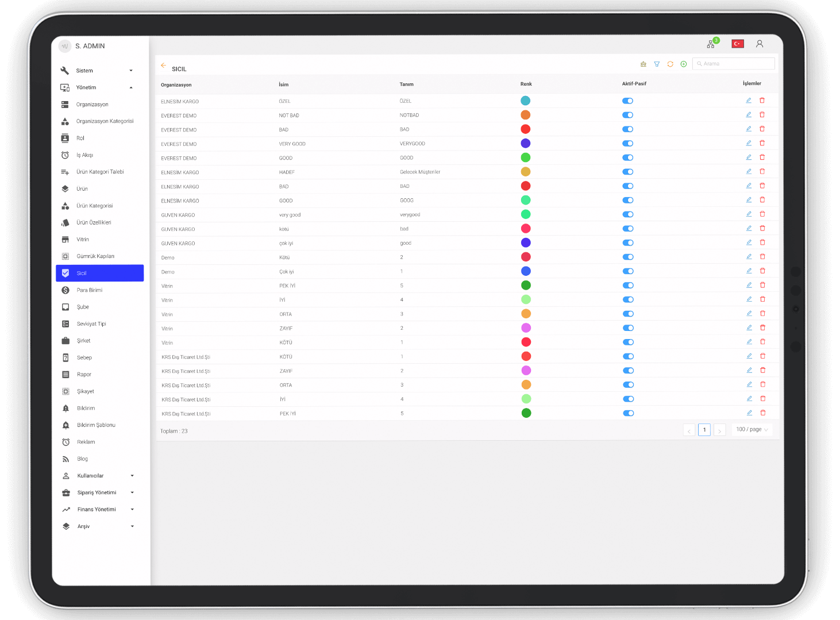Edit the ELNESİM KARGO ÖZEL row
This screenshot has width=840, height=620.
tap(749, 101)
